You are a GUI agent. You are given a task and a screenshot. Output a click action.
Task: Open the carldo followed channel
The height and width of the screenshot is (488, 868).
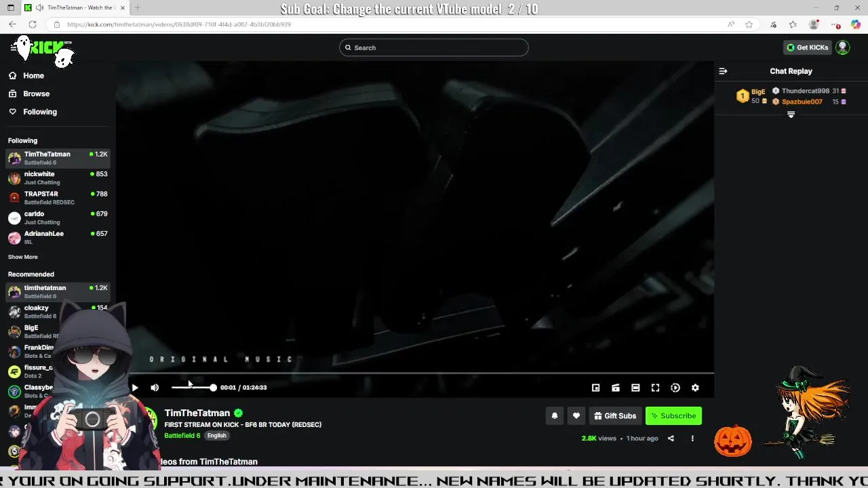(58, 218)
